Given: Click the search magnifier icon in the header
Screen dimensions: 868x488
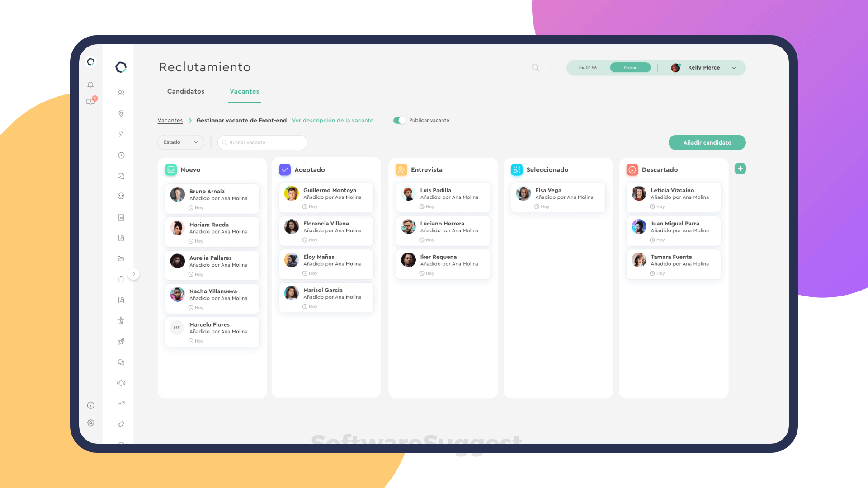Looking at the screenshot, I should coord(535,67).
